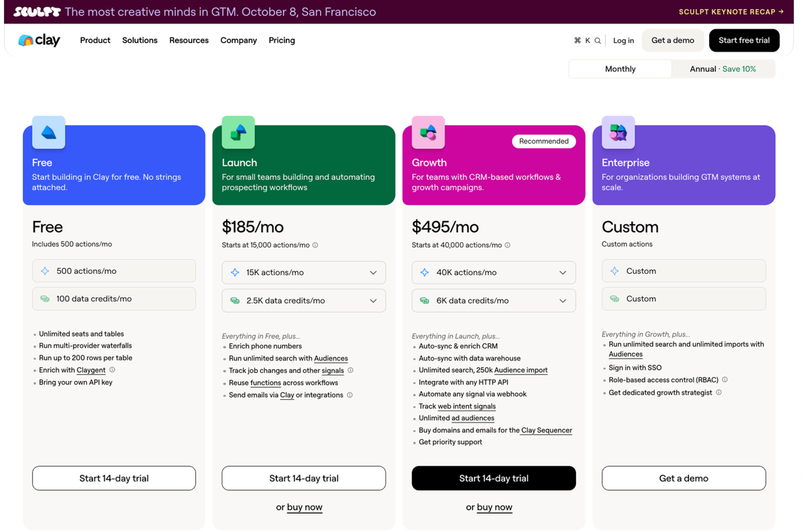Click Log in
Image resolution: width=803 pixels, height=532 pixels.
(623, 41)
